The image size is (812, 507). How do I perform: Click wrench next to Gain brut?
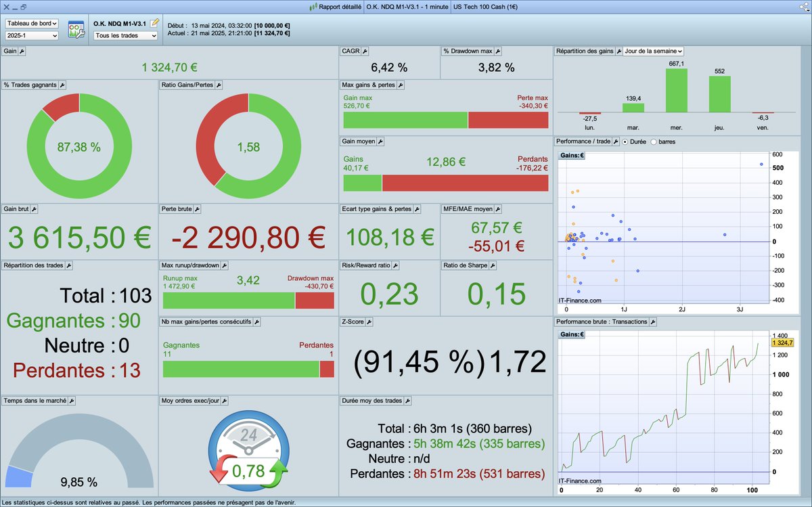tap(35, 209)
